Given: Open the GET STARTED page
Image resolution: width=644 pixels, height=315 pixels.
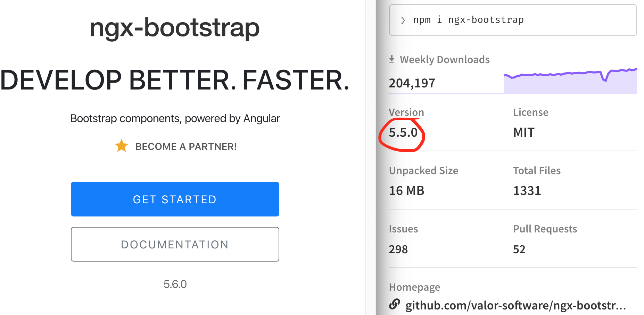Looking at the screenshot, I should pyautogui.click(x=175, y=199).
